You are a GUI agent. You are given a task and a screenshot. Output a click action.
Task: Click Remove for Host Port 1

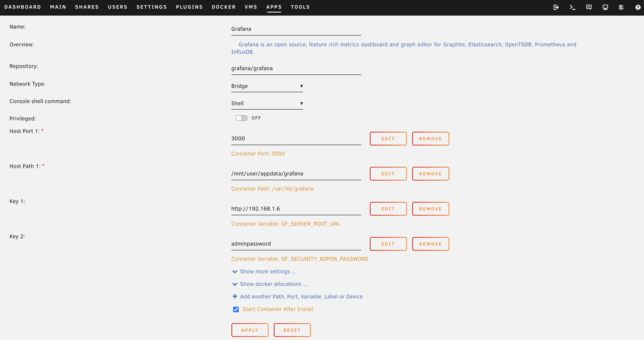pyautogui.click(x=430, y=139)
